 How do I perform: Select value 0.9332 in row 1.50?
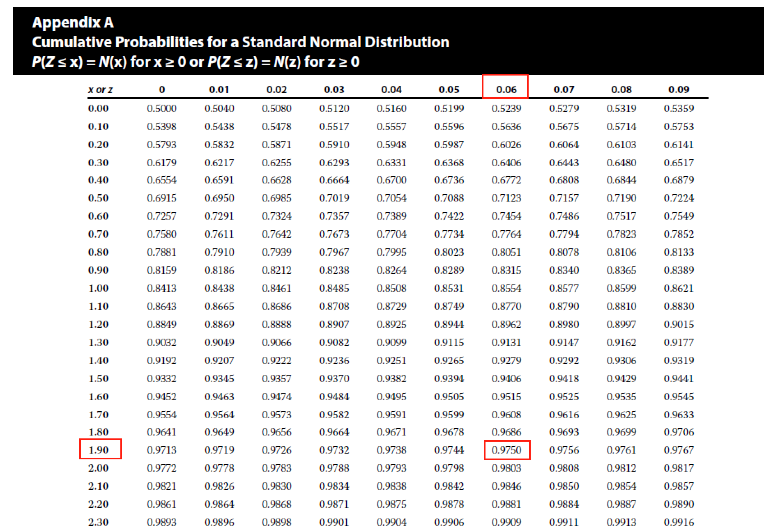coord(162,378)
